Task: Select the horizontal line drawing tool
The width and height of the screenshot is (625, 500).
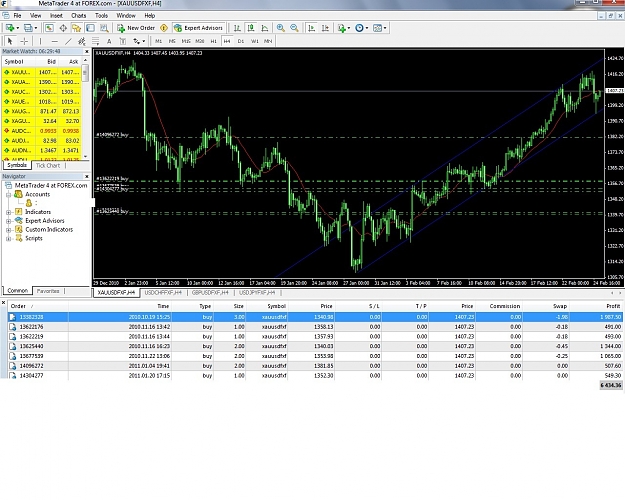Action: [55, 41]
